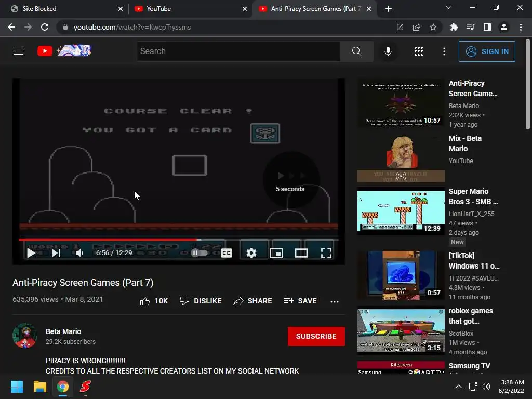Like the video with thumbs up
Screen dimensions: 532x399
(x=154, y=301)
